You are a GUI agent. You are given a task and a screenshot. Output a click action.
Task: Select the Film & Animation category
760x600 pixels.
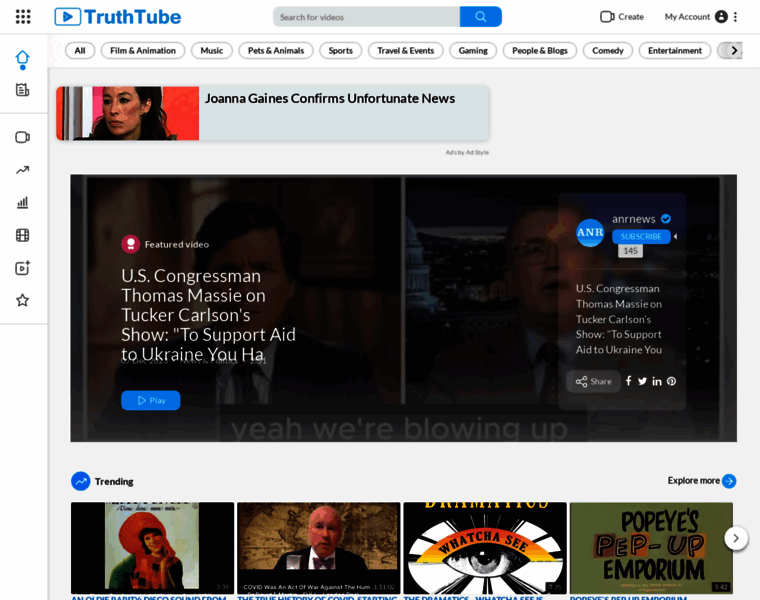click(x=143, y=51)
